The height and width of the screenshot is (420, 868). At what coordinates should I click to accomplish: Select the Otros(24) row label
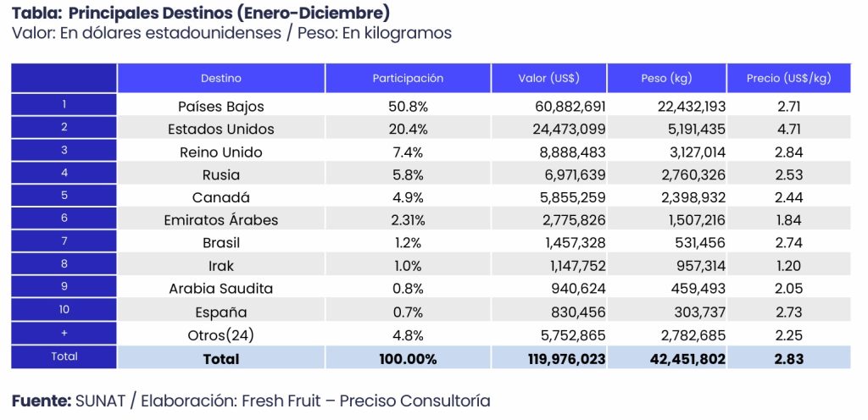pyautogui.click(x=221, y=334)
